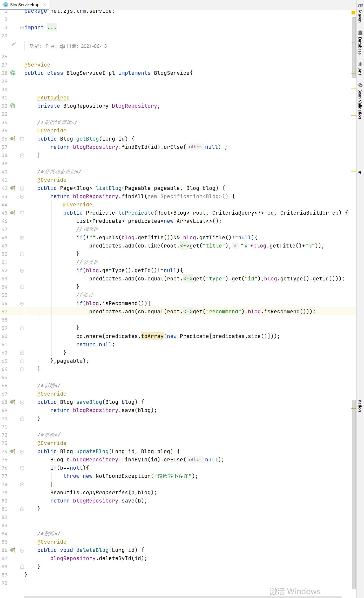Screen dimensions: 364x598
Task: Click the "other:" parameter hint on line 37
Action: (195, 147)
